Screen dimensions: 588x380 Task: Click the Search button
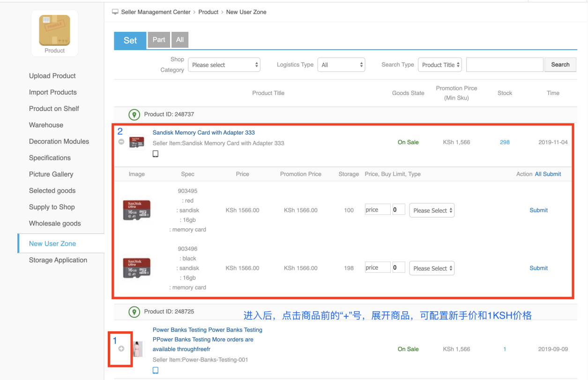pyautogui.click(x=560, y=65)
